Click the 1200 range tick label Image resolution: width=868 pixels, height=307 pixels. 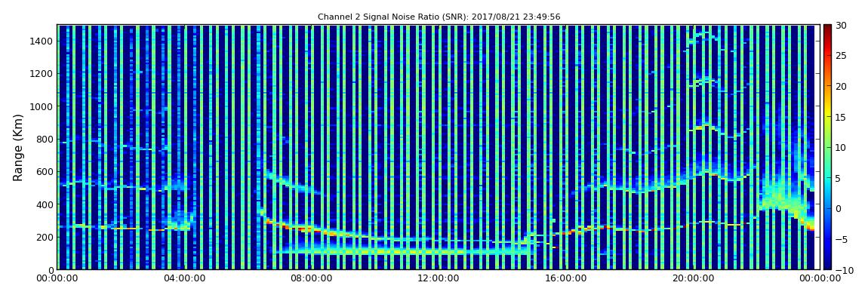(42, 74)
